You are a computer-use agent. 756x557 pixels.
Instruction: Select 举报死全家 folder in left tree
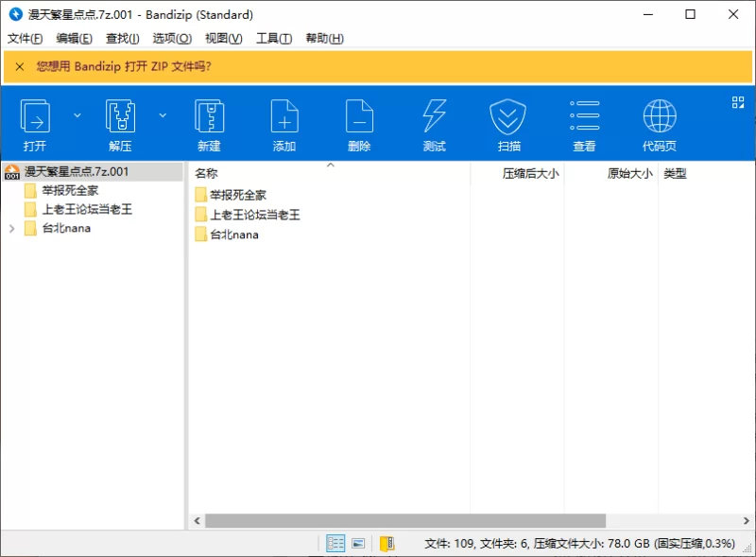(x=70, y=191)
